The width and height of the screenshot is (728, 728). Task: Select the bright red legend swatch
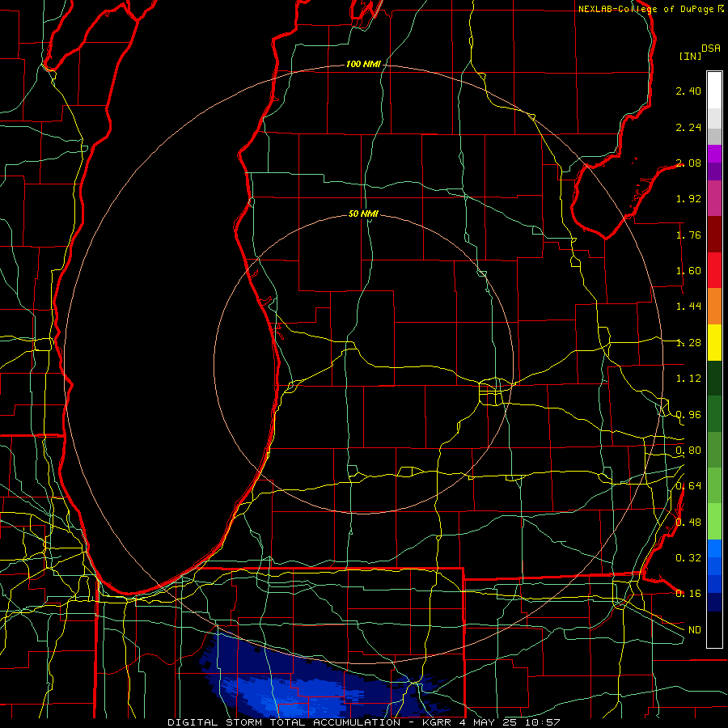click(x=714, y=270)
